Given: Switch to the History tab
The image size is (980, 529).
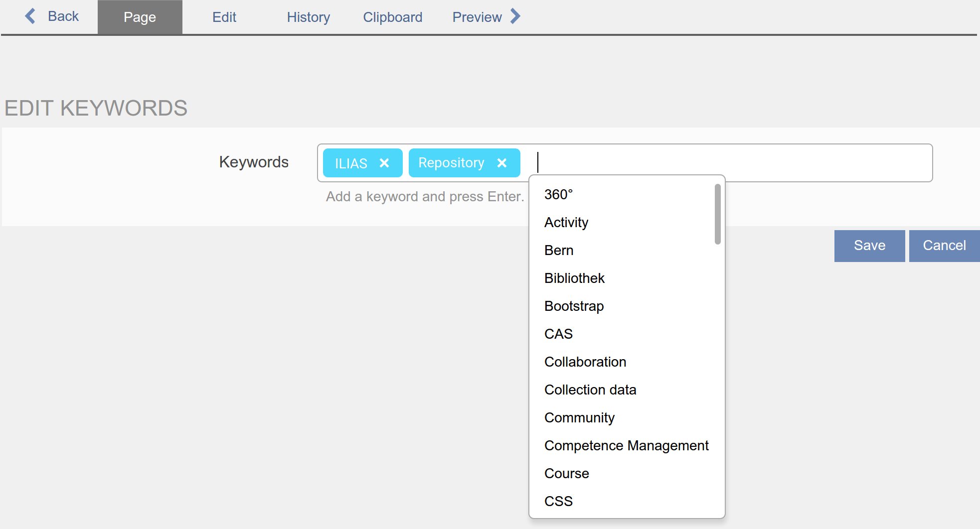Looking at the screenshot, I should coord(308,17).
